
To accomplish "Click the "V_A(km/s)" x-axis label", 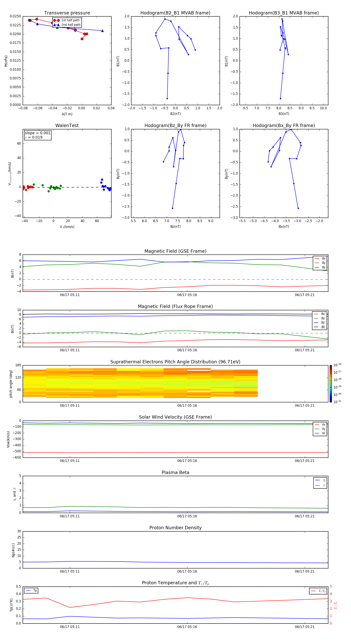I will [x=67, y=227].
